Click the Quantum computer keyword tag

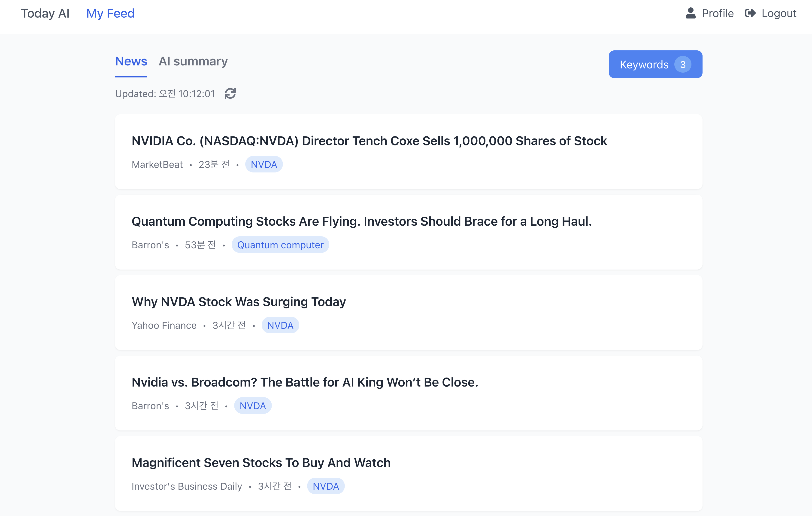(280, 245)
